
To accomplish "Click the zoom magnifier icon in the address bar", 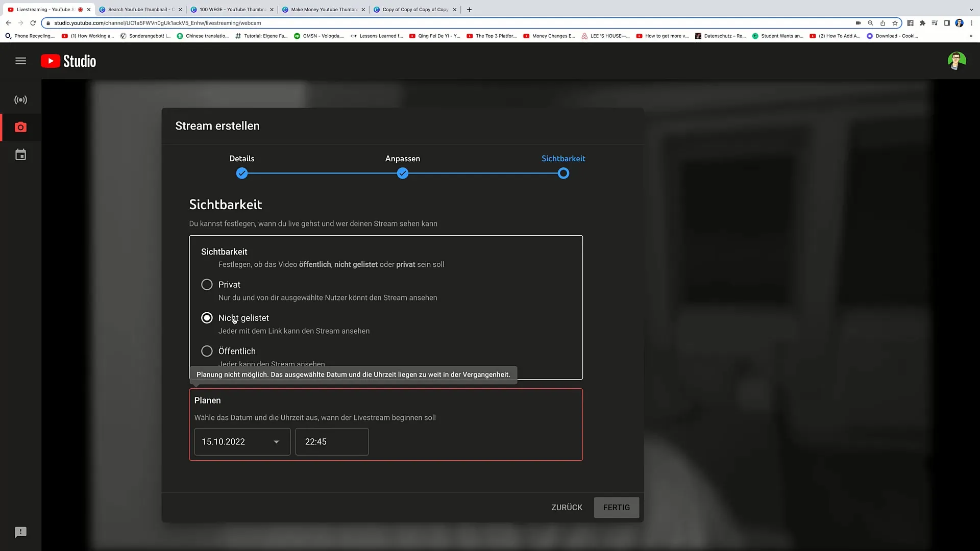I will tap(870, 23).
